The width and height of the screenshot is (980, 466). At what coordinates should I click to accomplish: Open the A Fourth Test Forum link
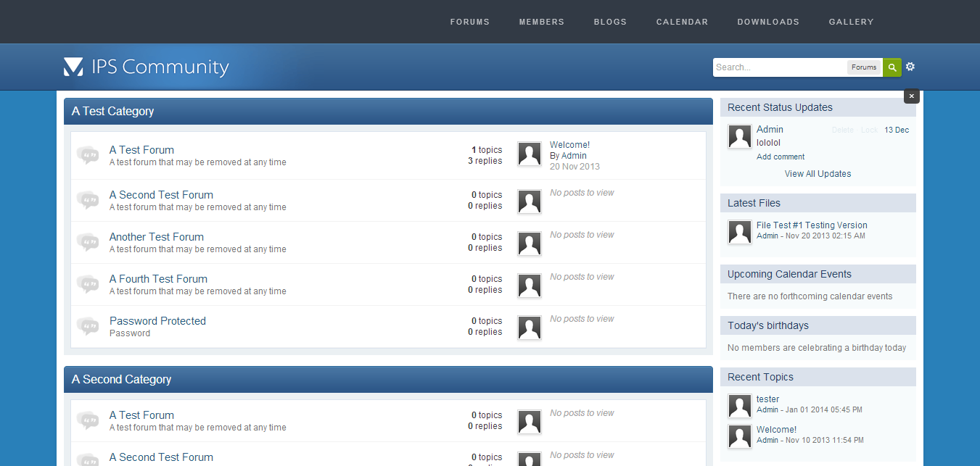(x=158, y=279)
